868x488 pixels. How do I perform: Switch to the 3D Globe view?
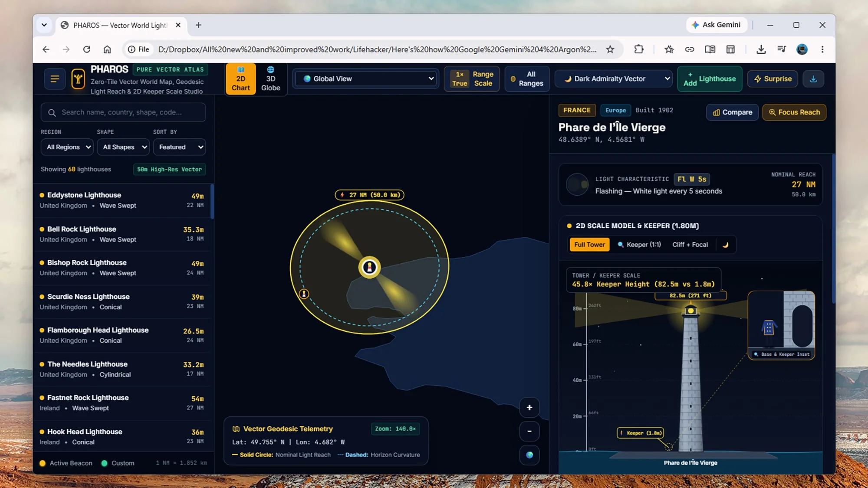(x=270, y=79)
